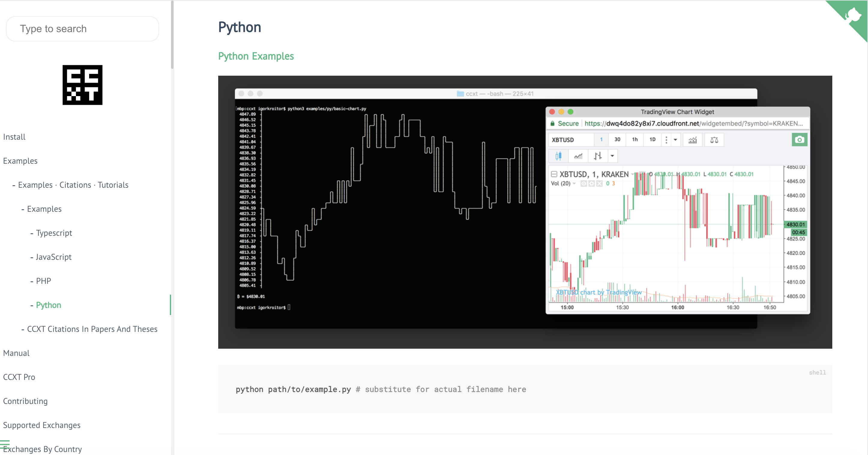Collapse the XBTUSD legend with the minus toggle
This screenshot has width=868, height=455.
click(554, 174)
